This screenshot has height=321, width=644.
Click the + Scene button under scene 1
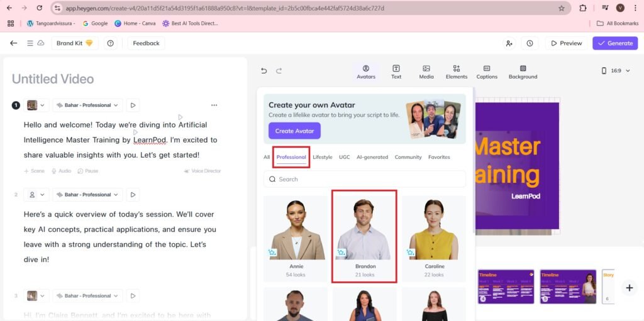pos(34,171)
